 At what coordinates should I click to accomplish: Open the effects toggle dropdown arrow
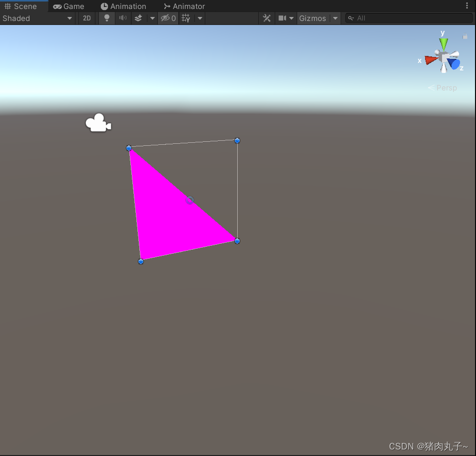[152, 18]
